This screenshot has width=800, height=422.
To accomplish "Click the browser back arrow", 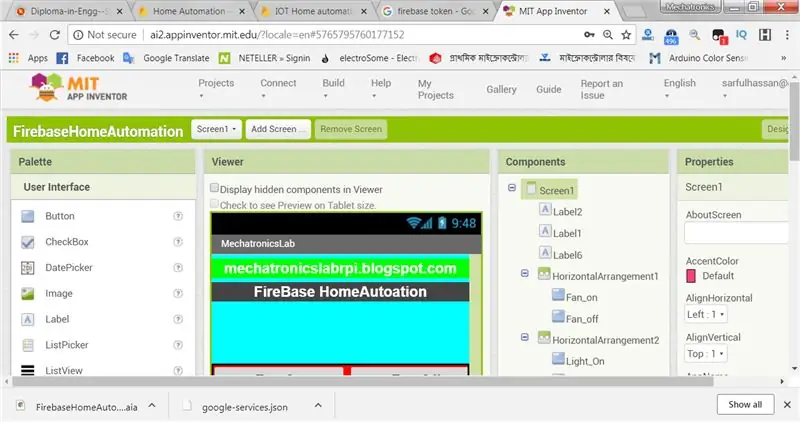I will [14, 35].
